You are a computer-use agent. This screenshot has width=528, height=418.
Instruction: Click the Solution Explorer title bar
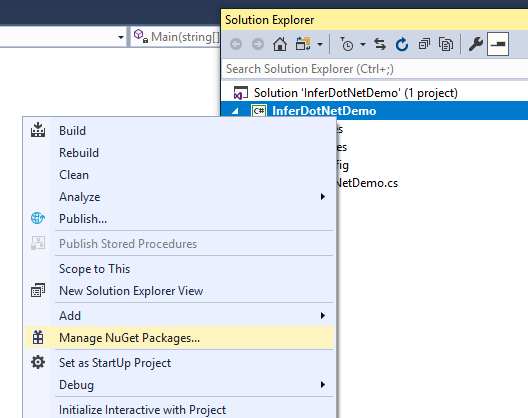[x=374, y=20]
